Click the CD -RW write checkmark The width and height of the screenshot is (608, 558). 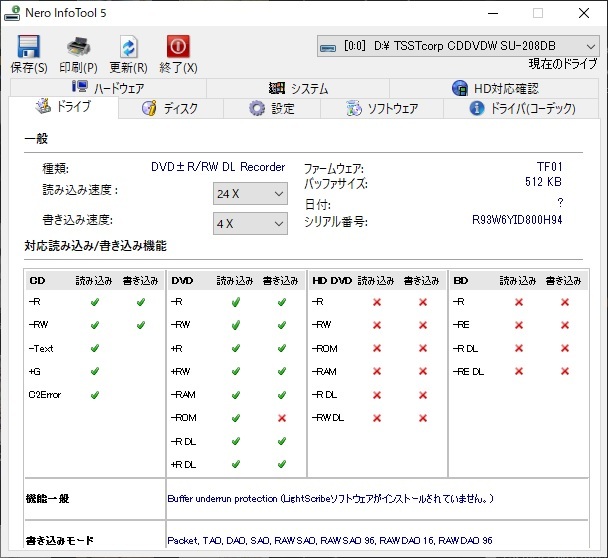141,325
